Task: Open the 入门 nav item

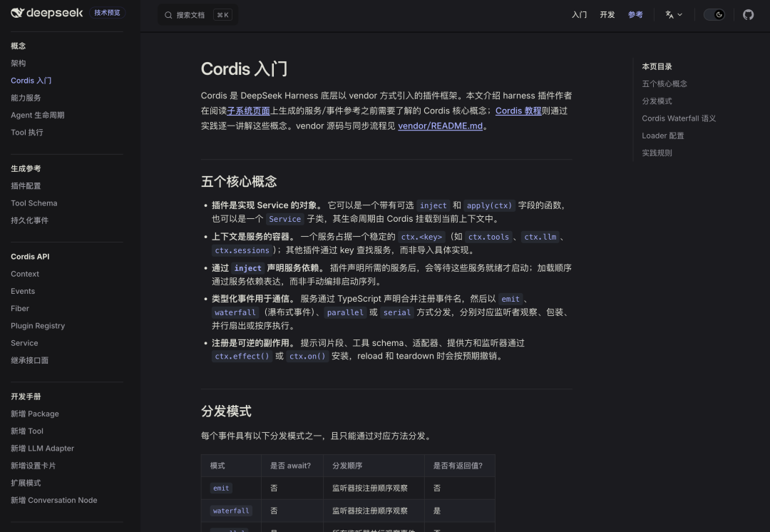Action: click(x=580, y=15)
